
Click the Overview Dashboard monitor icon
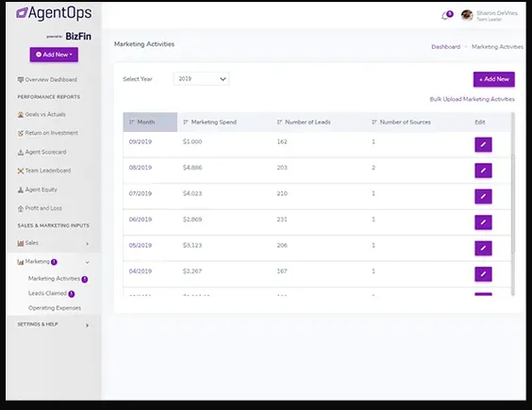click(21, 80)
